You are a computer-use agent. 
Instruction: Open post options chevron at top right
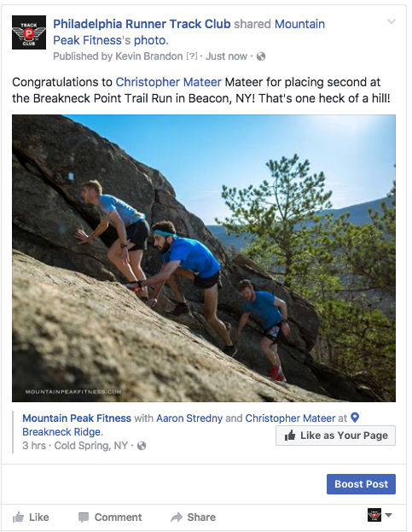click(392, 22)
